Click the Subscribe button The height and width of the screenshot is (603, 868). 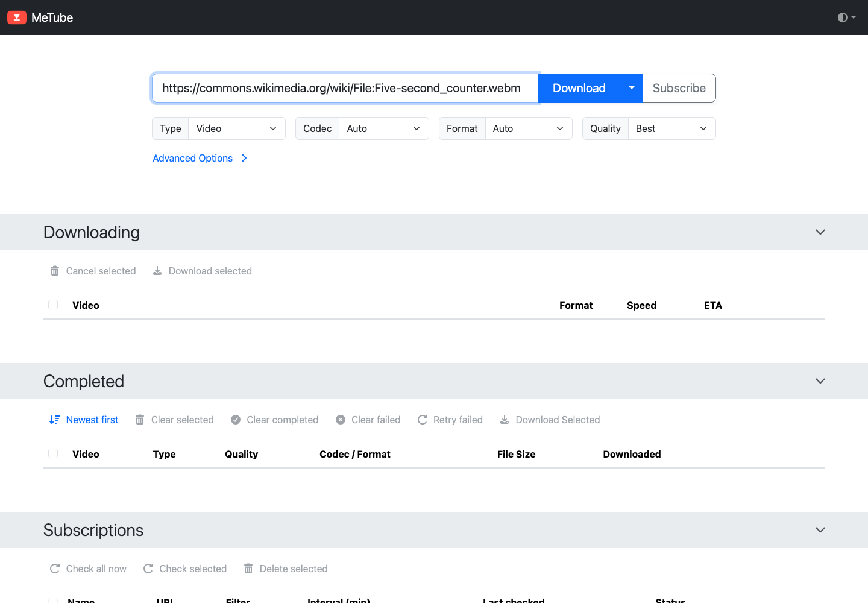coord(679,88)
